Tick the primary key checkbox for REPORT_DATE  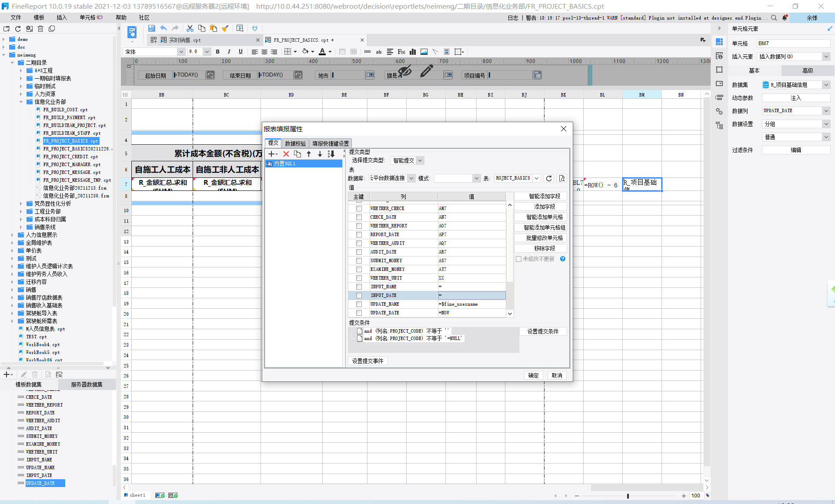359,234
